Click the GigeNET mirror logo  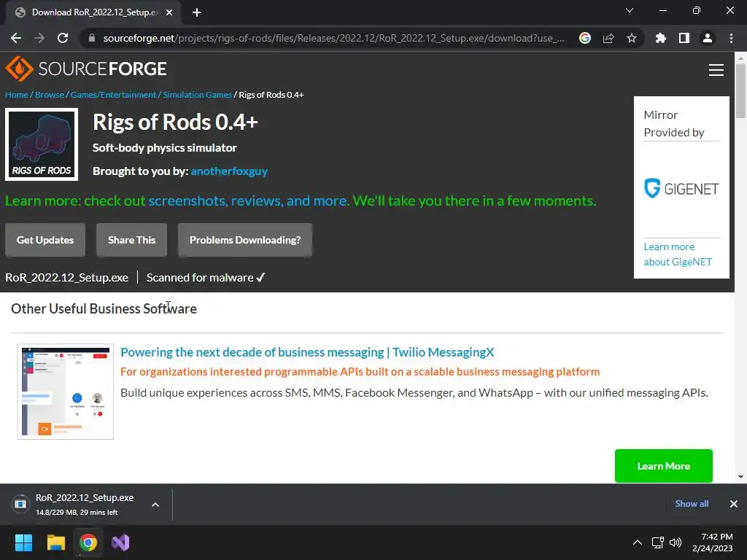(681, 189)
